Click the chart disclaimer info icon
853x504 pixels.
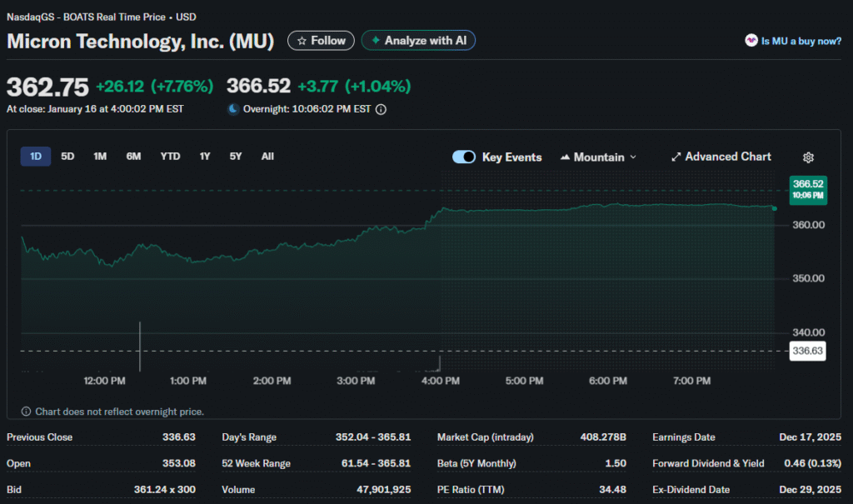tap(26, 412)
